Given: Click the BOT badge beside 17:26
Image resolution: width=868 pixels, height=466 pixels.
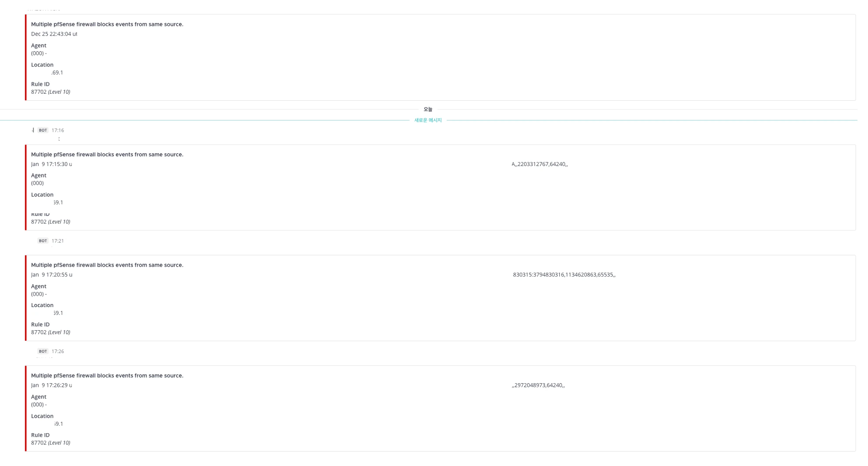Looking at the screenshot, I should (42, 351).
